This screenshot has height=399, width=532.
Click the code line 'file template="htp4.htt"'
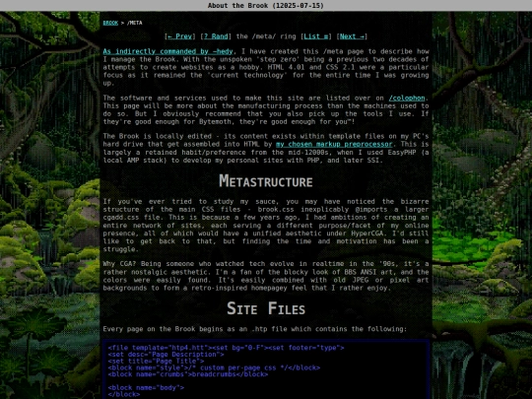coord(226,348)
